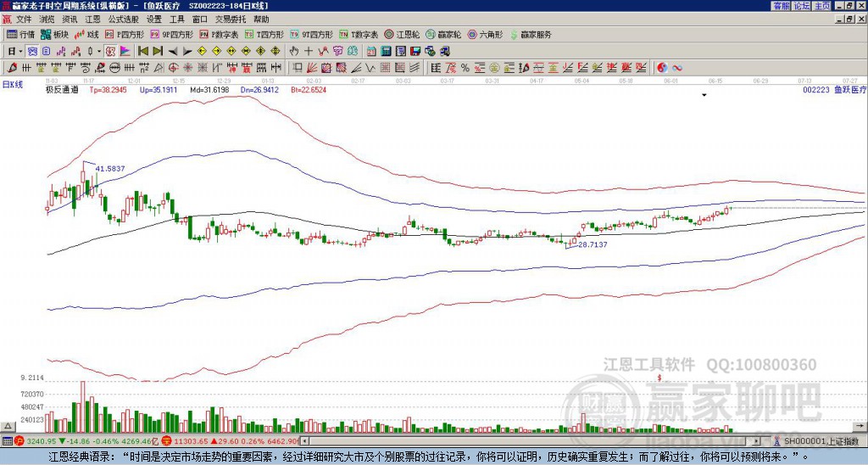
Task: Select the zigzag wave line tool
Action: coord(370,68)
